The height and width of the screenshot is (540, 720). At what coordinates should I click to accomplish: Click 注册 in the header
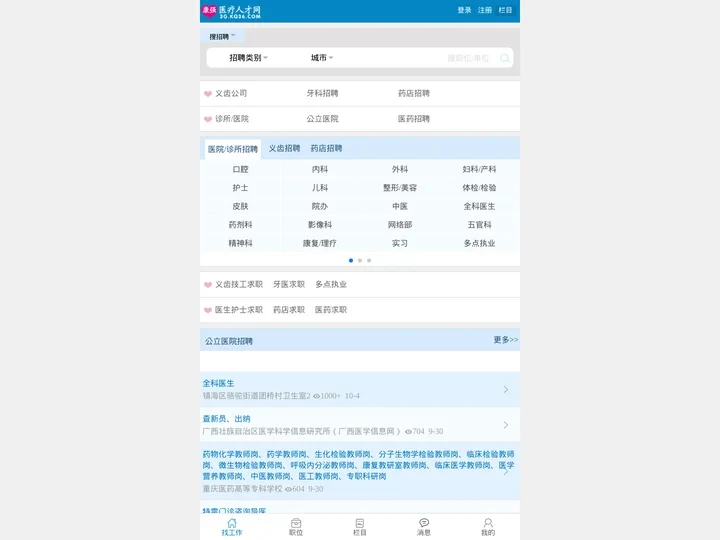tap(485, 10)
